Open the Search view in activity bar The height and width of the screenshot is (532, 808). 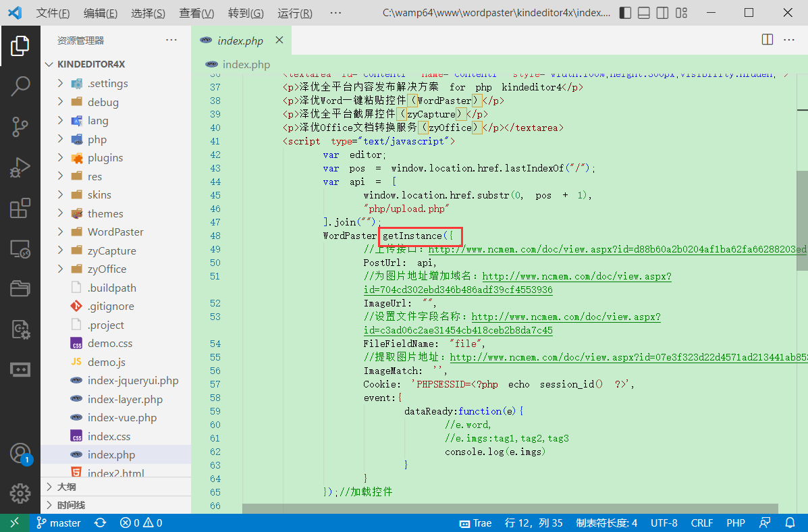coord(20,86)
